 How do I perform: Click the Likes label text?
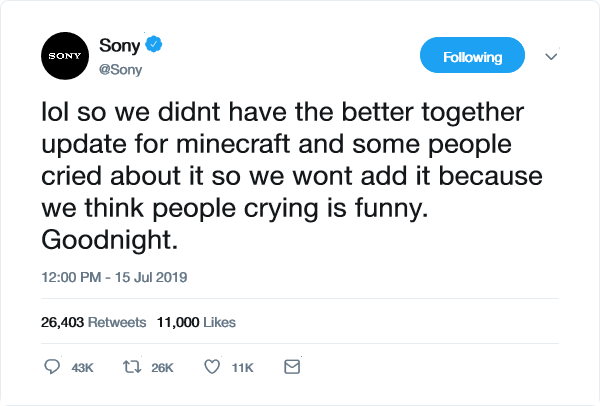coord(219,322)
